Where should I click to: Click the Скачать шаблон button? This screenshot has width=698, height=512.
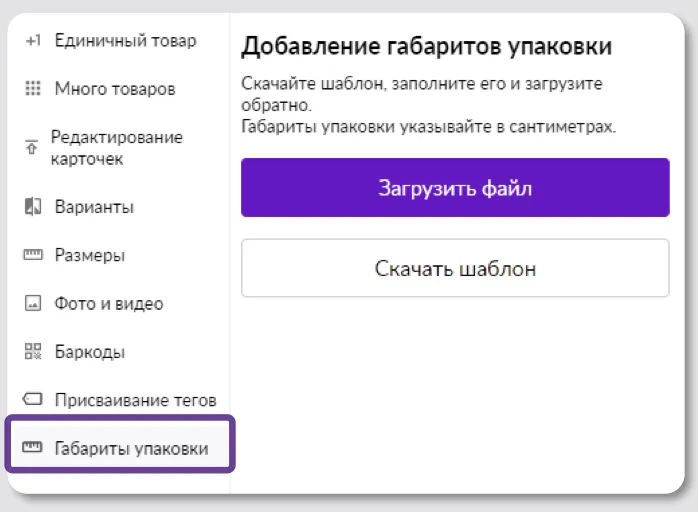click(x=455, y=268)
